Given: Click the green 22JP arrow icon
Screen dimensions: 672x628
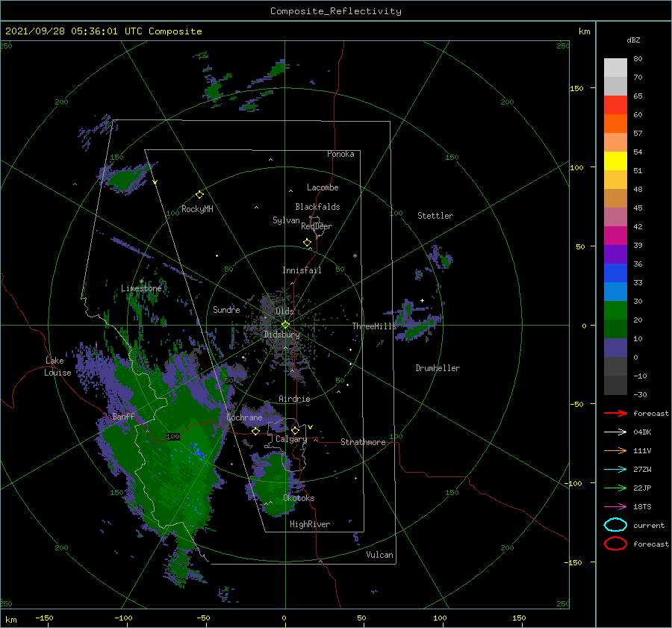Looking at the screenshot, I should (x=615, y=488).
